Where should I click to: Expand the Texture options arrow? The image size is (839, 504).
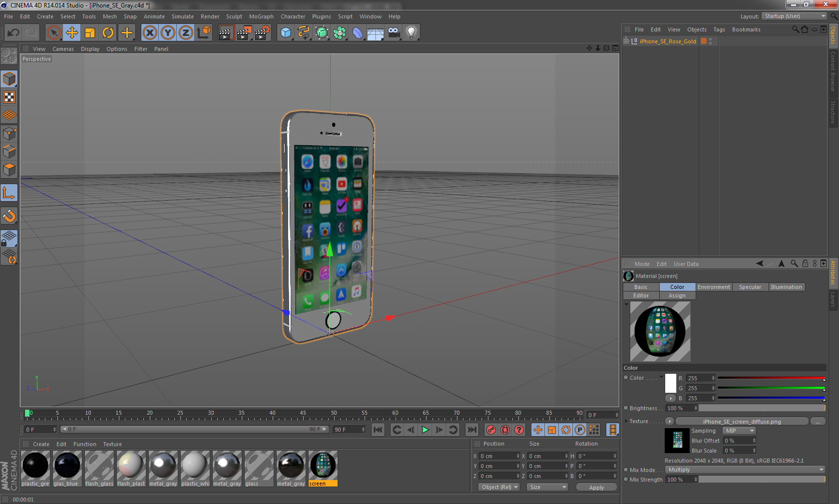626,421
